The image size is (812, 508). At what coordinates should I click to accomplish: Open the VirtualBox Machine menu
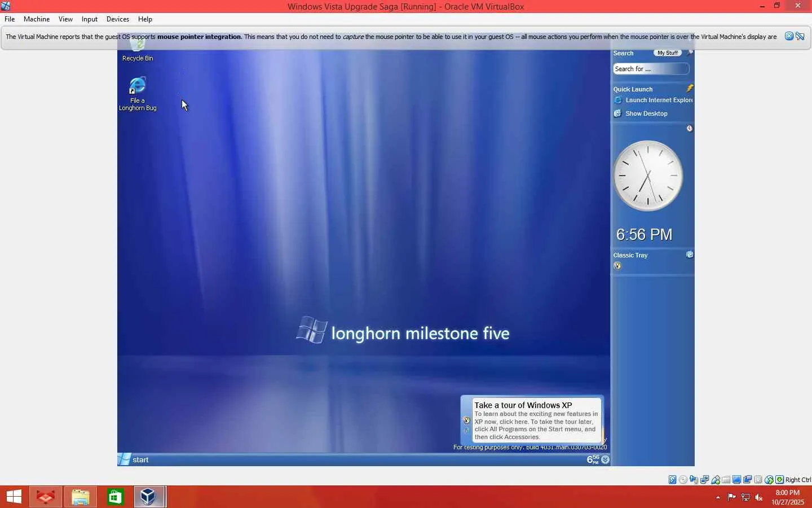(x=37, y=19)
